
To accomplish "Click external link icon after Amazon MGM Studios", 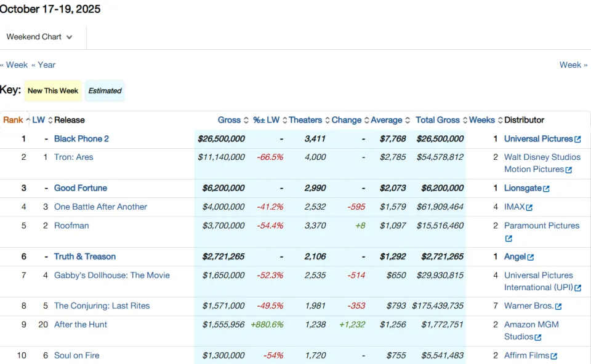I will (x=538, y=338).
